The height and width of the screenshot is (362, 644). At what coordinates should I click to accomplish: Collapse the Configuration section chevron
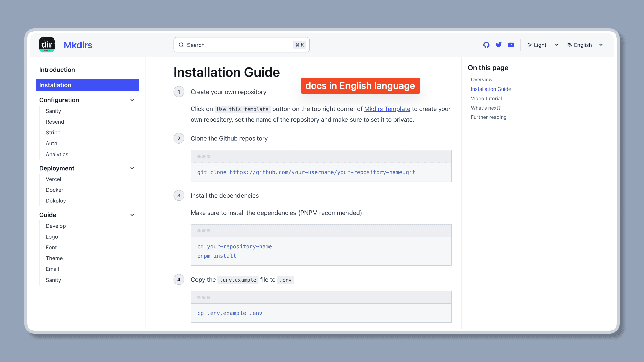tap(132, 100)
